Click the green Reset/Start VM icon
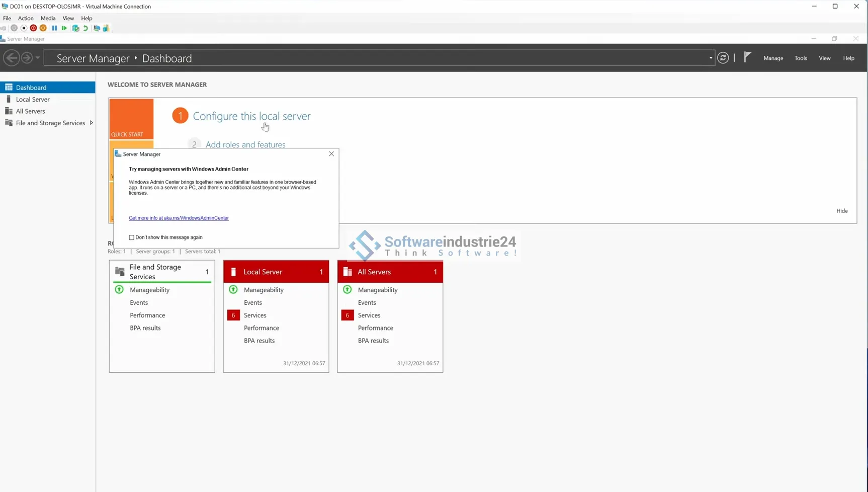This screenshot has width=868, height=492. (64, 28)
